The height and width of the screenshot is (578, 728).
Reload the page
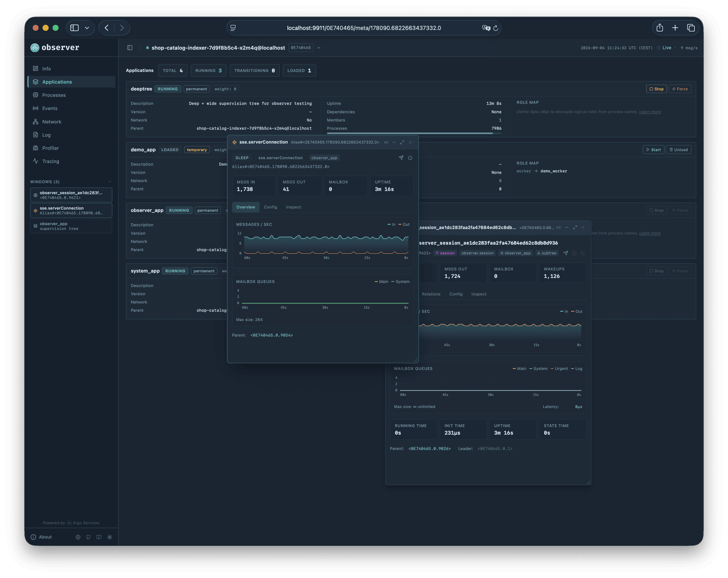coord(496,28)
